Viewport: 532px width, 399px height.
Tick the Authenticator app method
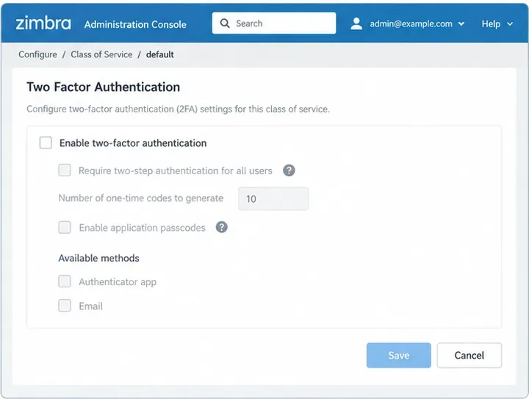(65, 281)
